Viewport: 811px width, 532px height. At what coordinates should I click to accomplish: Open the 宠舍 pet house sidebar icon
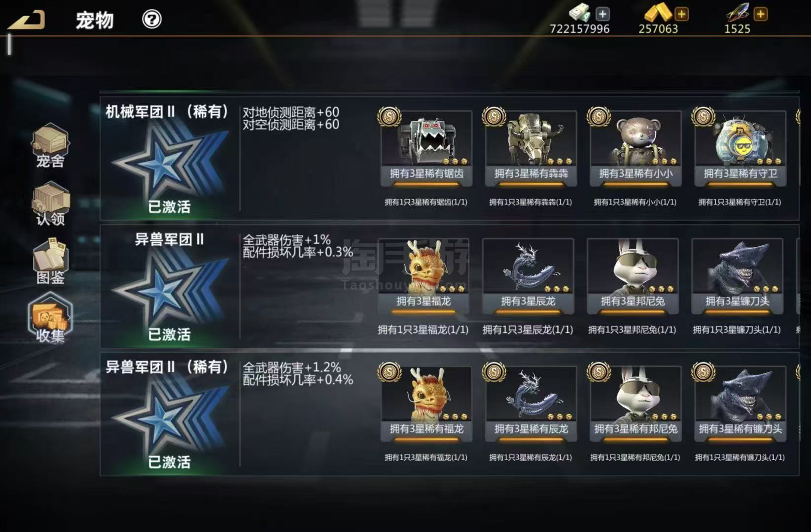[x=50, y=145]
